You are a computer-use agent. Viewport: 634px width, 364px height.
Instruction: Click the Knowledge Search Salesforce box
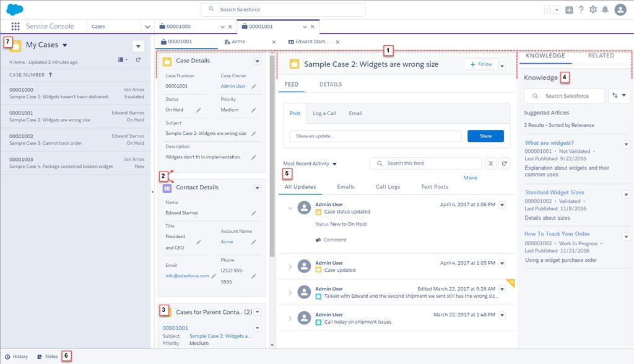[x=564, y=96]
